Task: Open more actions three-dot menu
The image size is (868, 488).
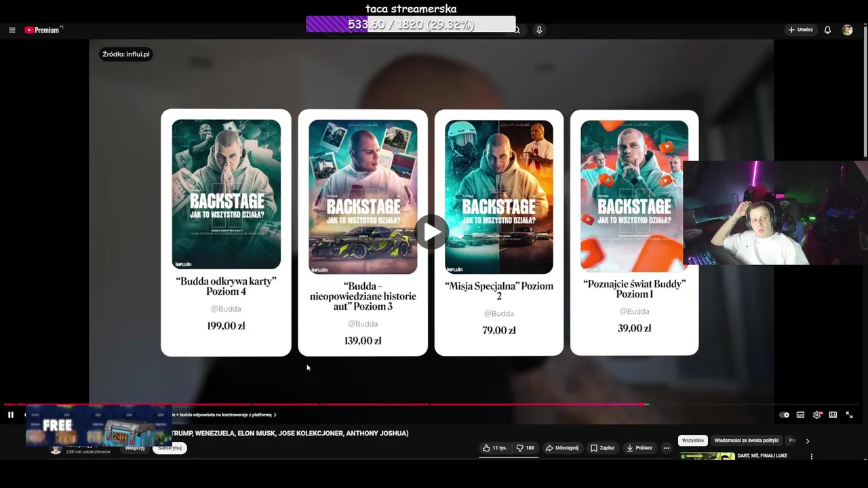Action: (x=667, y=448)
